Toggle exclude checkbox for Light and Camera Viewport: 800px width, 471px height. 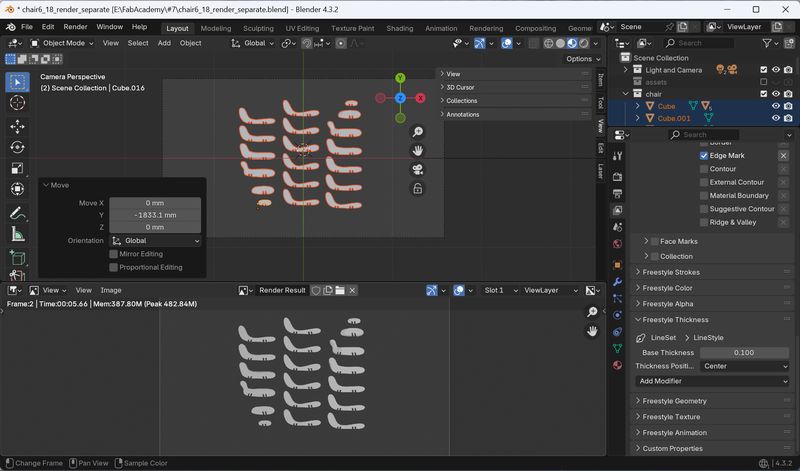point(763,70)
